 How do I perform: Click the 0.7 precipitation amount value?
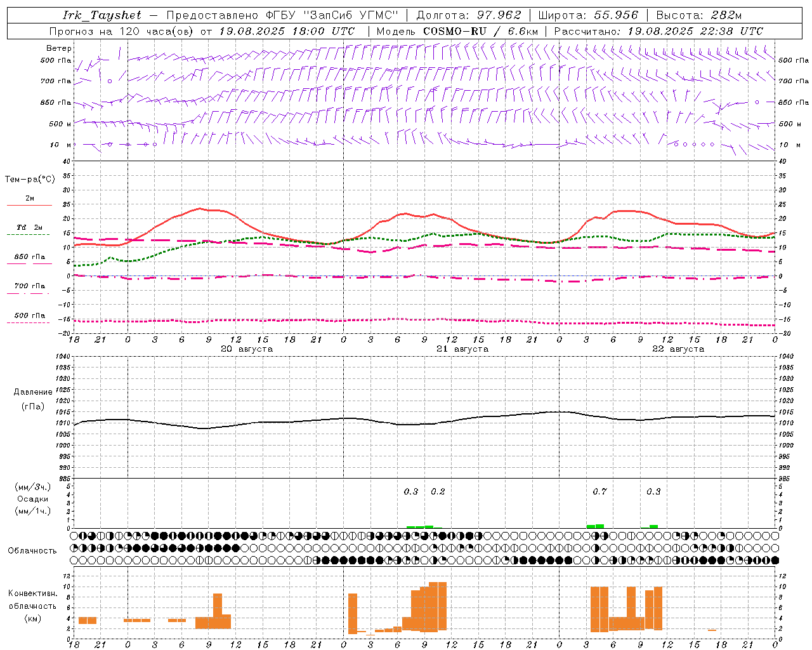pos(599,491)
